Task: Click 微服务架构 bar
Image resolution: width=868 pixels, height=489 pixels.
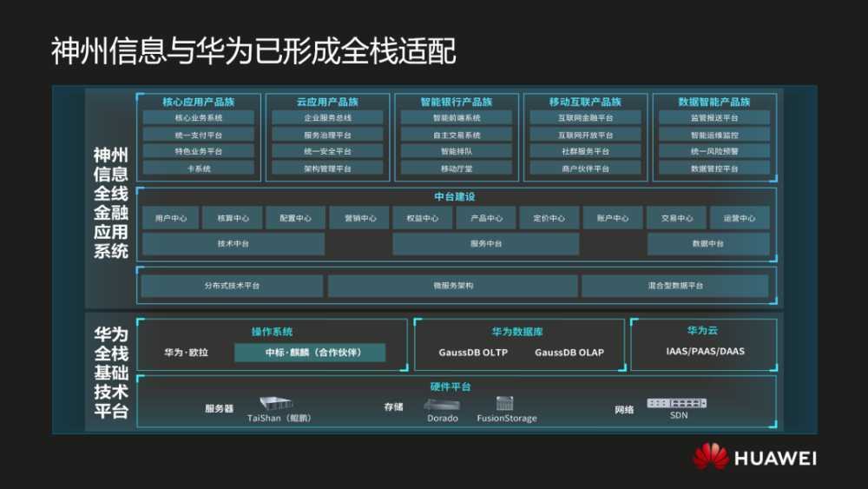Action: pos(453,286)
